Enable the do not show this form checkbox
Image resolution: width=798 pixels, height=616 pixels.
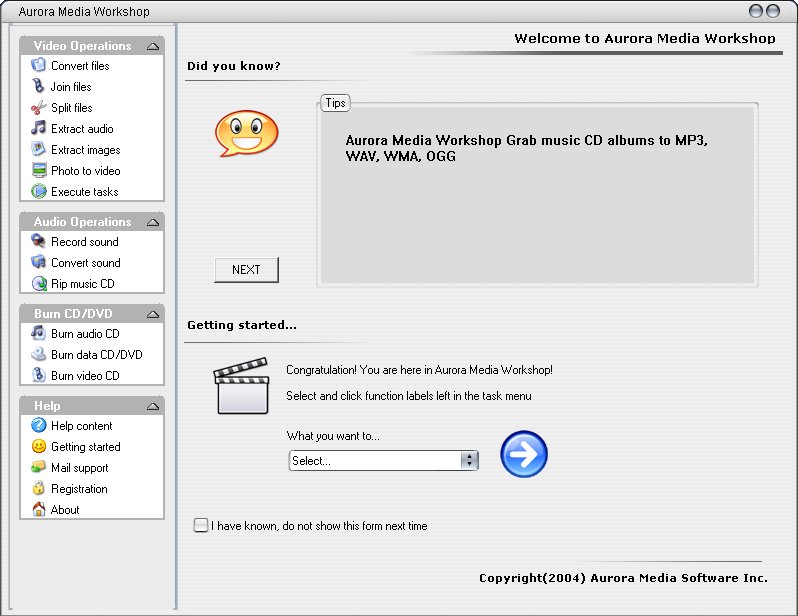[201, 525]
